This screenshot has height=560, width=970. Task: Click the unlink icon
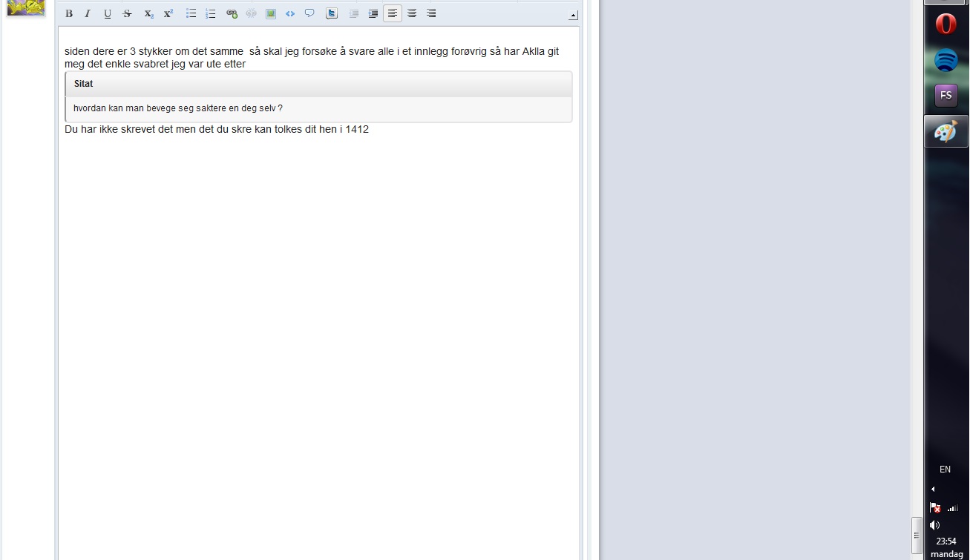(252, 14)
